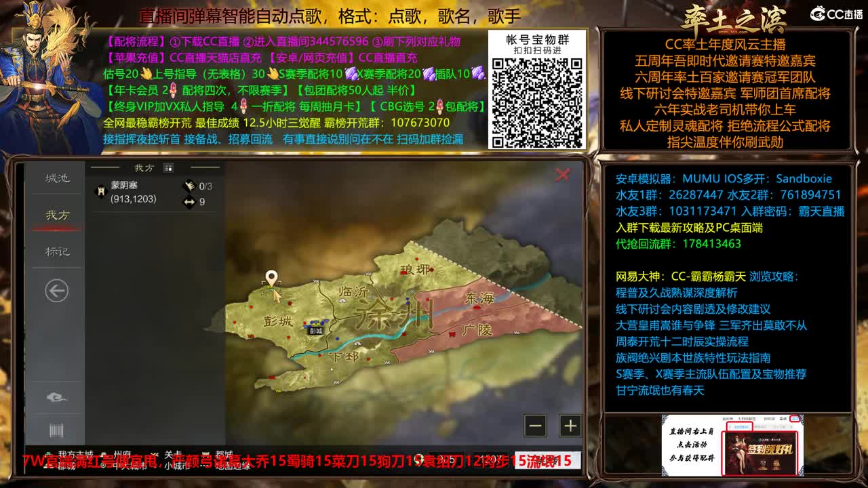Click the 临沂 region label
Viewport: 868px width, 488px height.
(x=353, y=291)
